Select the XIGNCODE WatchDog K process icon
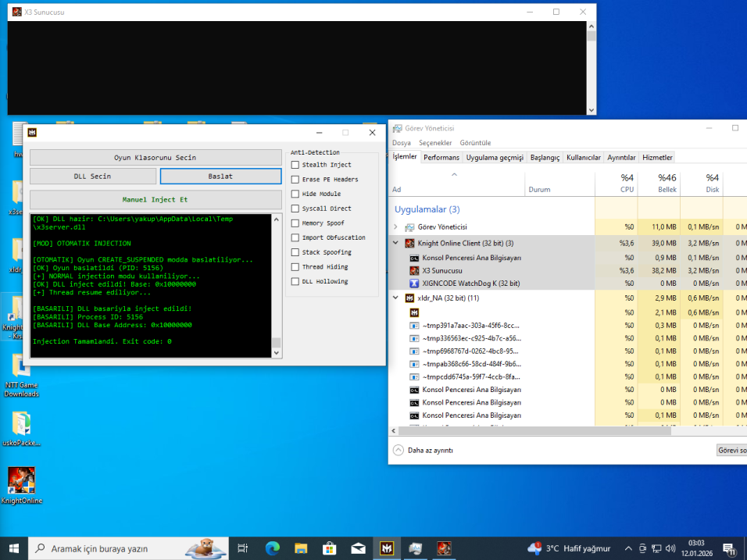The width and height of the screenshot is (747, 560). click(414, 284)
